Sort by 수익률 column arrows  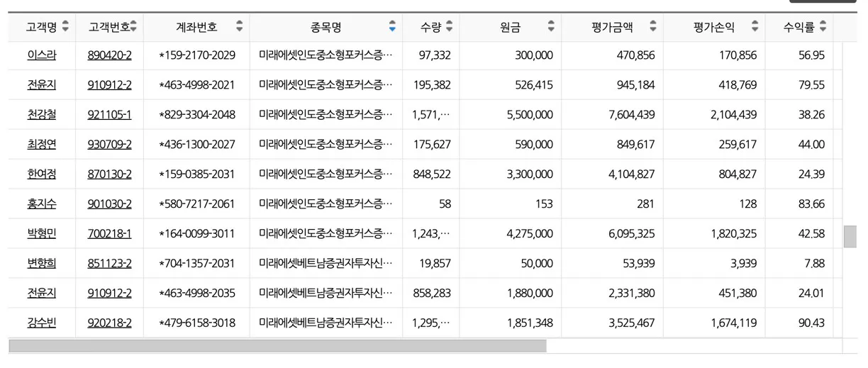tap(823, 27)
